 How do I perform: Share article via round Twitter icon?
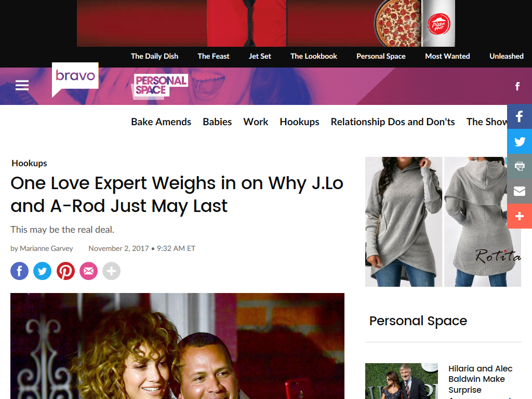pyautogui.click(x=43, y=271)
